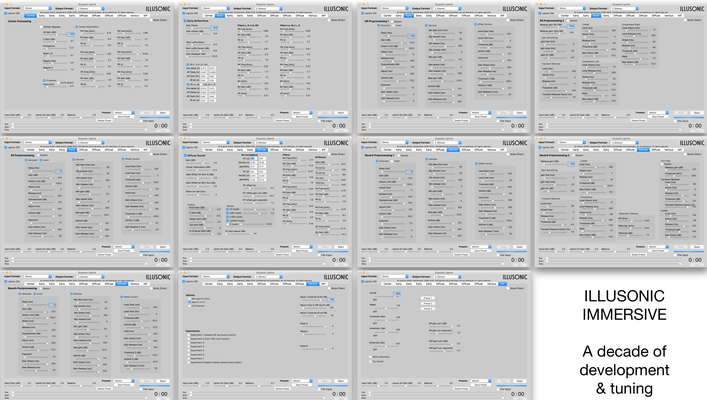Open Presets dropdown in Early Reflections window
The width and height of the screenshot is (707, 400).
[x=302, y=112]
